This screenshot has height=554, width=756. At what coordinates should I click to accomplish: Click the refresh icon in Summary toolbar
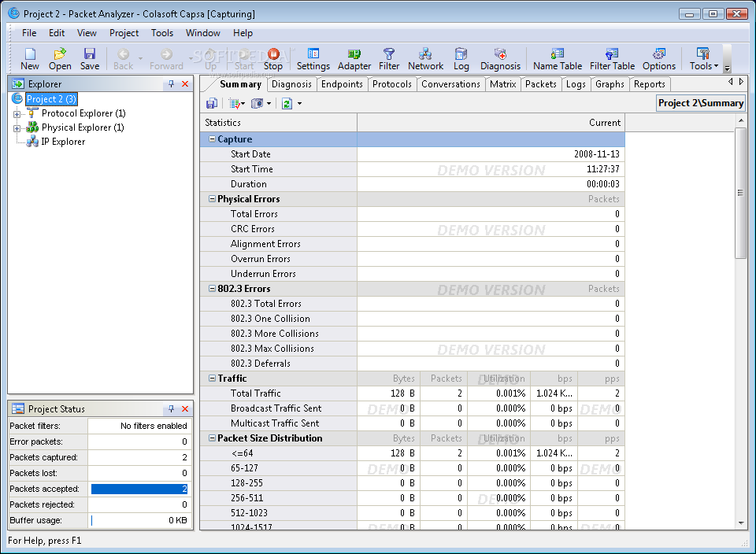tap(287, 104)
